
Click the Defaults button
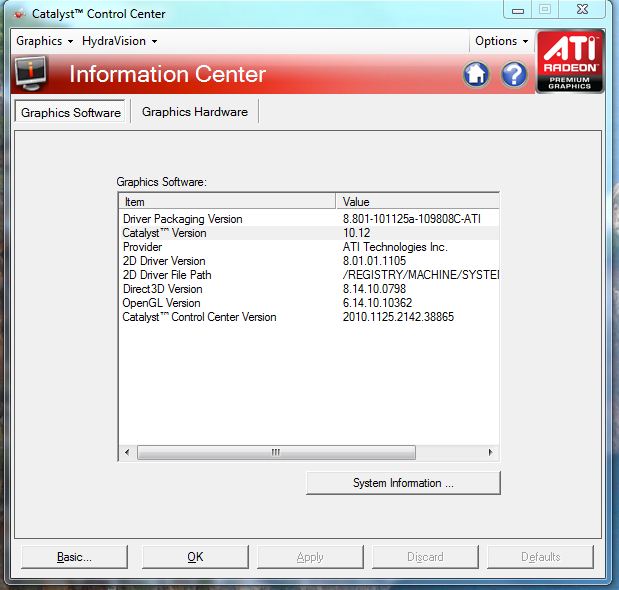point(540,557)
